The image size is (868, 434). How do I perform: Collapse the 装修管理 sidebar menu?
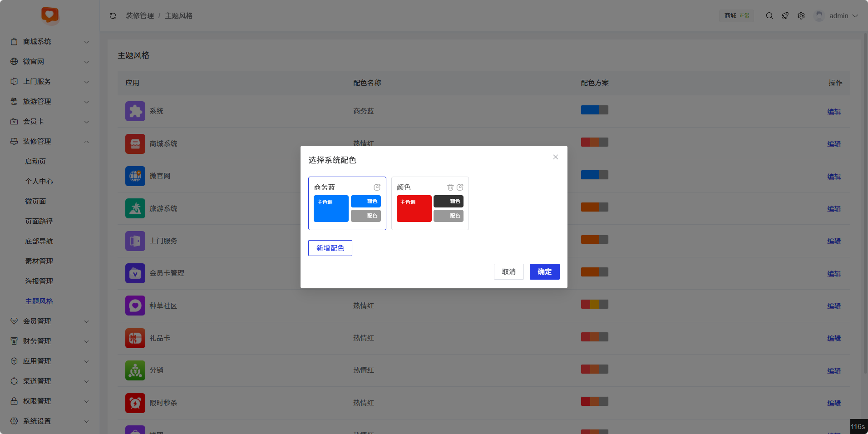(x=50, y=142)
